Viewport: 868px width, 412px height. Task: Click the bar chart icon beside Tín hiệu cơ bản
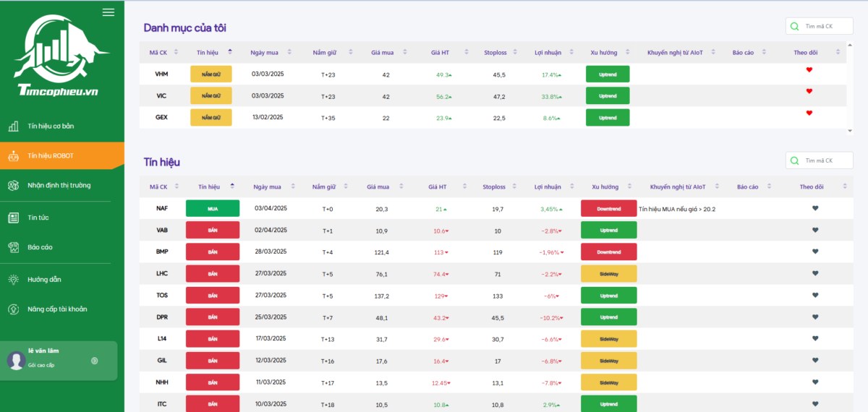[x=13, y=126]
